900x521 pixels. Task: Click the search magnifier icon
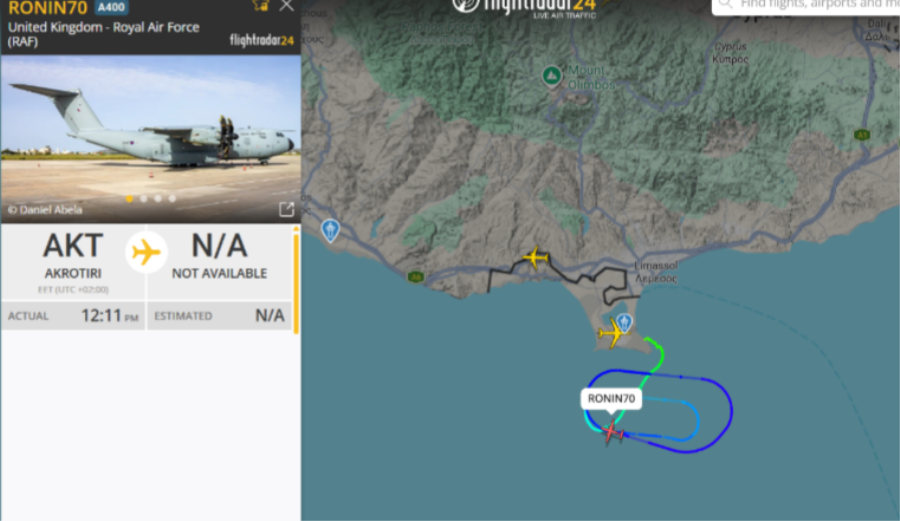coord(725,4)
